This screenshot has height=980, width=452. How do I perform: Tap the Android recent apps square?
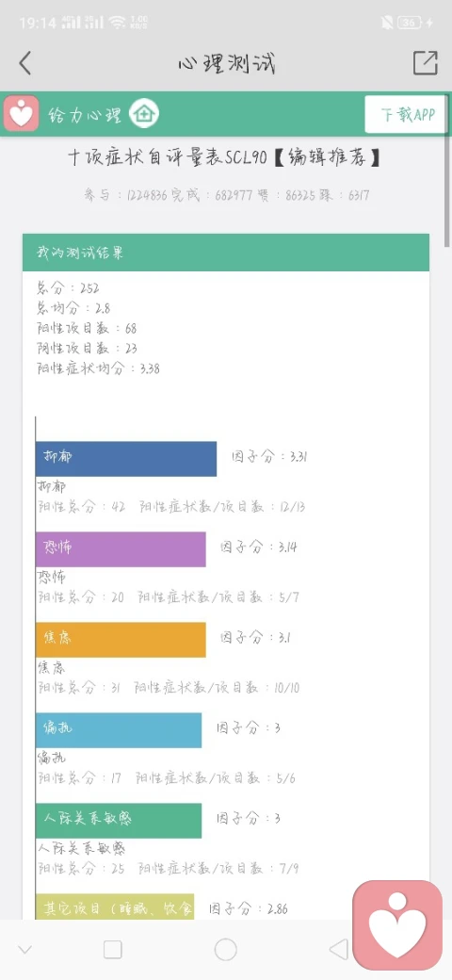(x=112, y=950)
